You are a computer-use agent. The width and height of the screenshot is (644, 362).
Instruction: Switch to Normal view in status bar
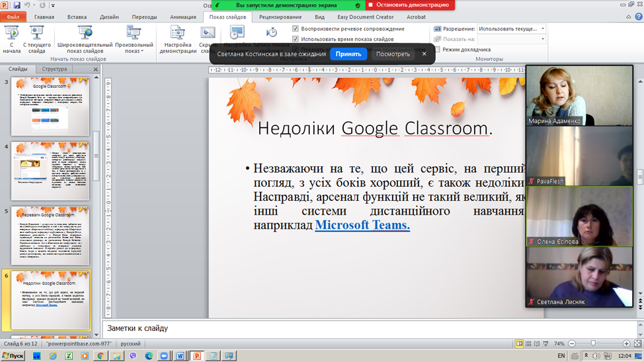pos(519,344)
